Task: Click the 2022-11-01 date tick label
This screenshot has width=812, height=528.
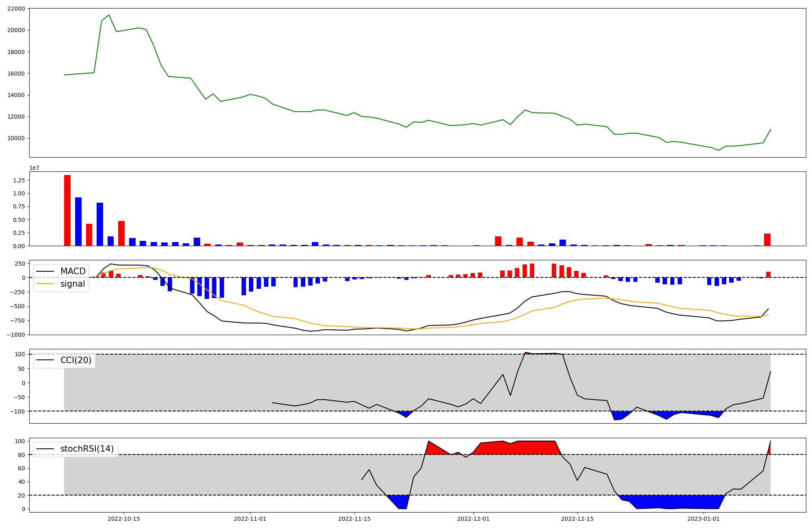Action: coord(250,519)
